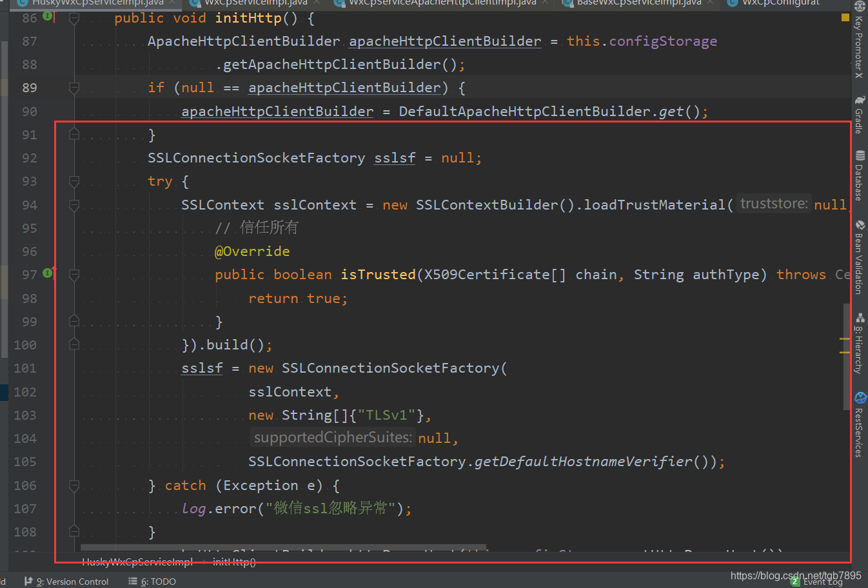
Task: Click getDefaultHostnameVerifier() on line 105
Action: [x=592, y=462]
